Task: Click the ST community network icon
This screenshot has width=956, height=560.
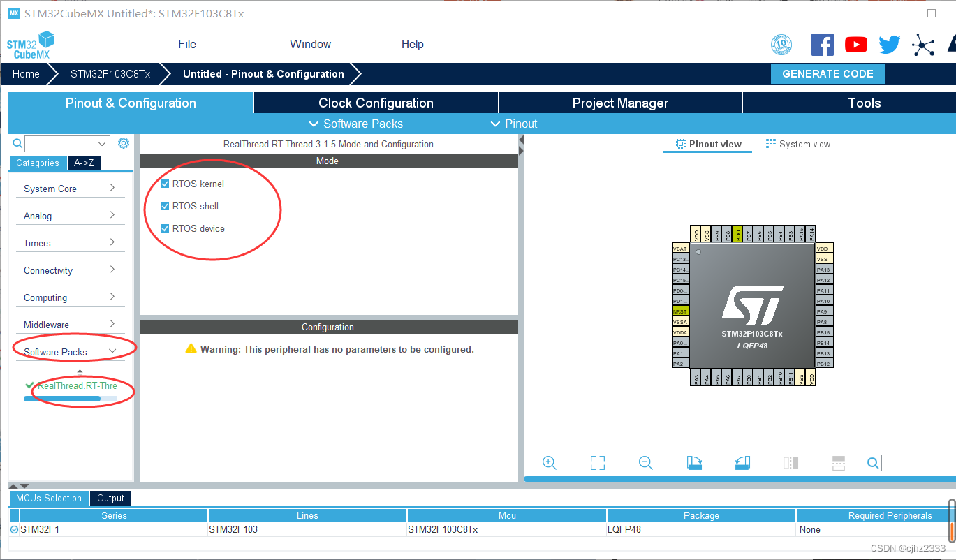Action: tap(923, 45)
